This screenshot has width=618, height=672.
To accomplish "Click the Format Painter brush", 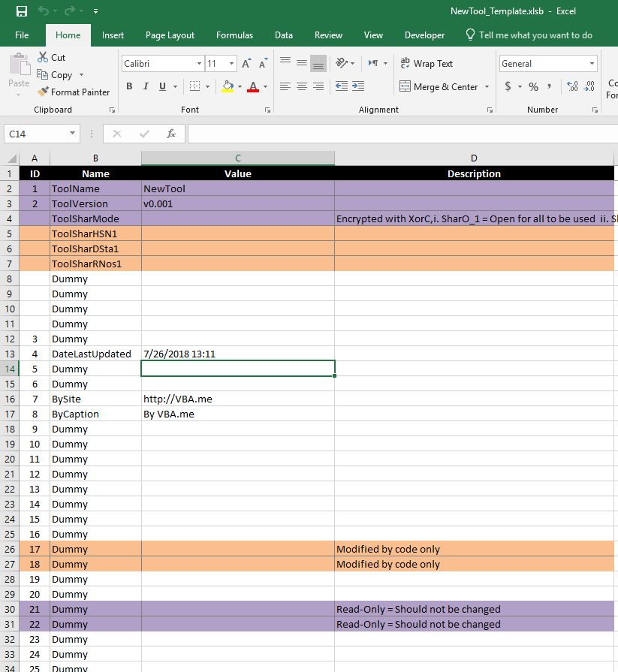I will coord(43,92).
